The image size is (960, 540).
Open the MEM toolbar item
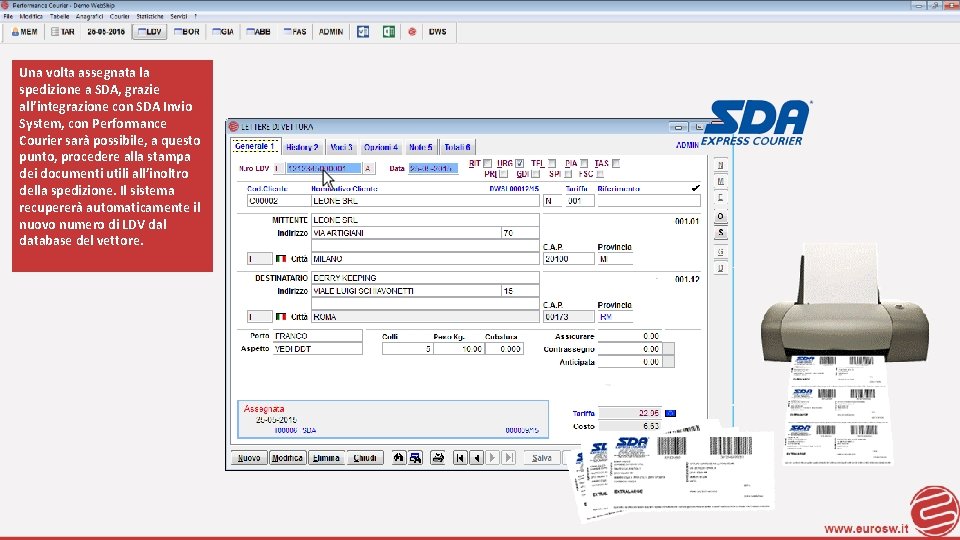coord(24,32)
